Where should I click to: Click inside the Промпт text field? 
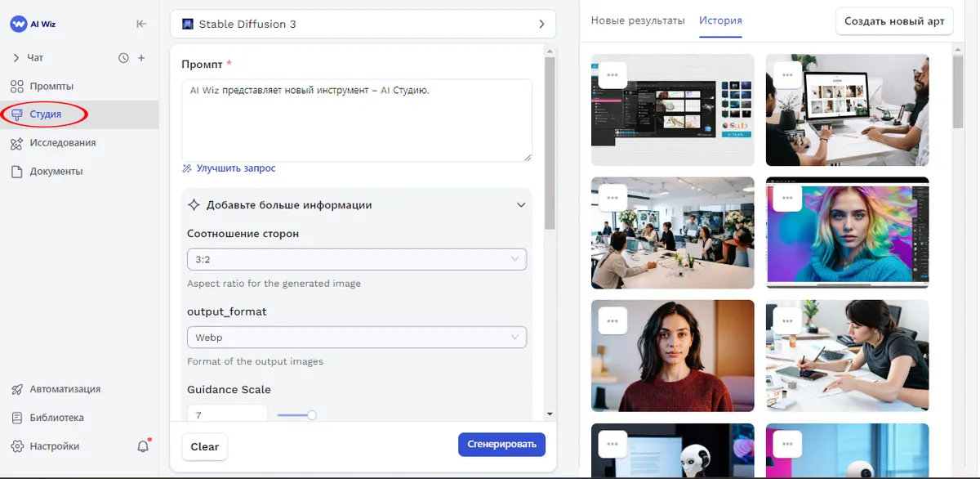point(356,120)
